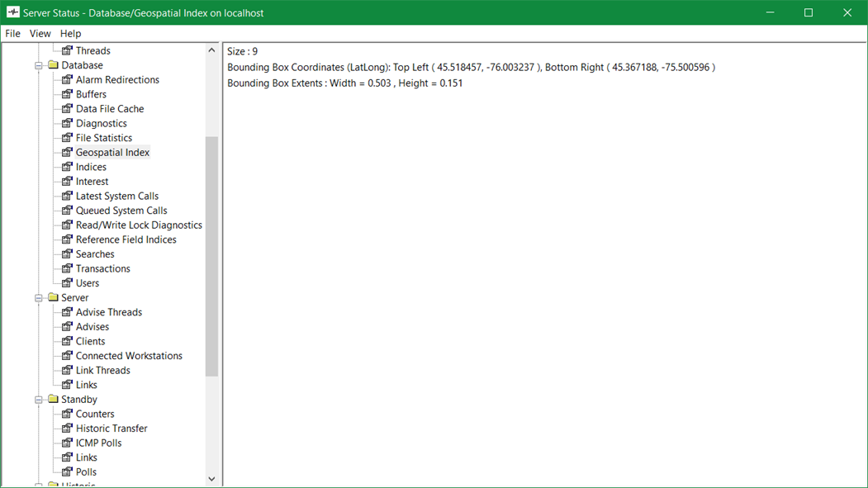The image size is (868, 488).
Task: Open the View menu
Action: coord(40,34)
